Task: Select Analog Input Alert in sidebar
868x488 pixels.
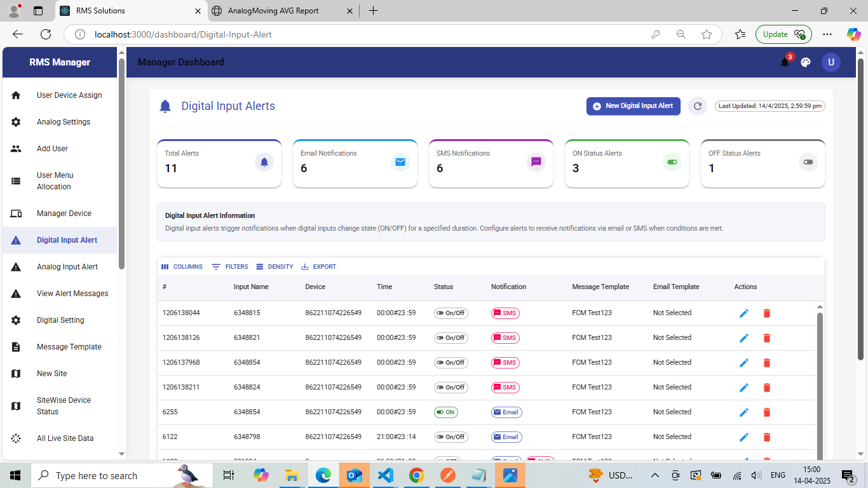Action: (60, 267)
